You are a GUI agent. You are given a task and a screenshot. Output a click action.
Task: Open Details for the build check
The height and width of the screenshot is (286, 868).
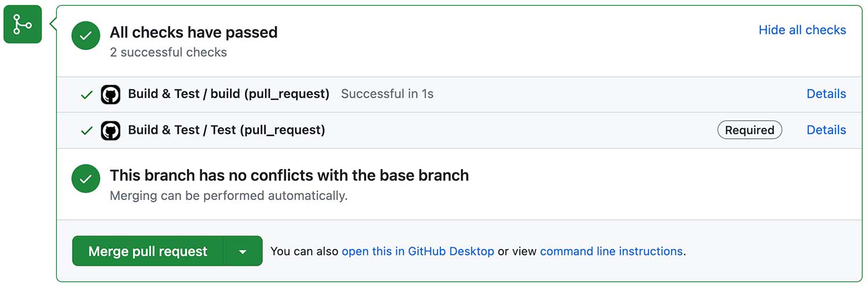(826, 94)
